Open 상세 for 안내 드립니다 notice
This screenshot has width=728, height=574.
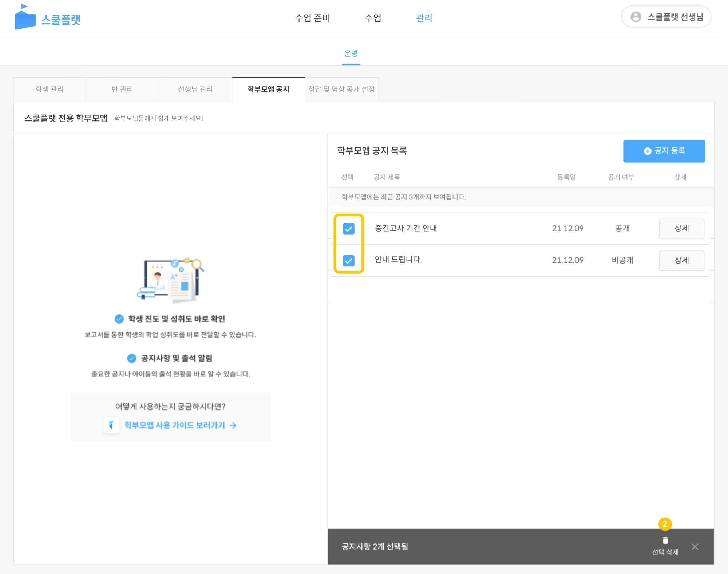(x=681, y=260)
